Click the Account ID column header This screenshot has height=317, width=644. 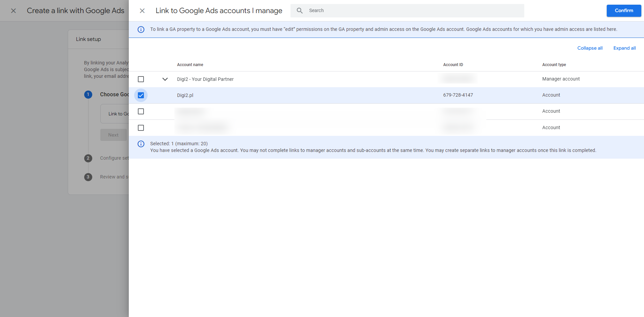click(x=453, y=65)
